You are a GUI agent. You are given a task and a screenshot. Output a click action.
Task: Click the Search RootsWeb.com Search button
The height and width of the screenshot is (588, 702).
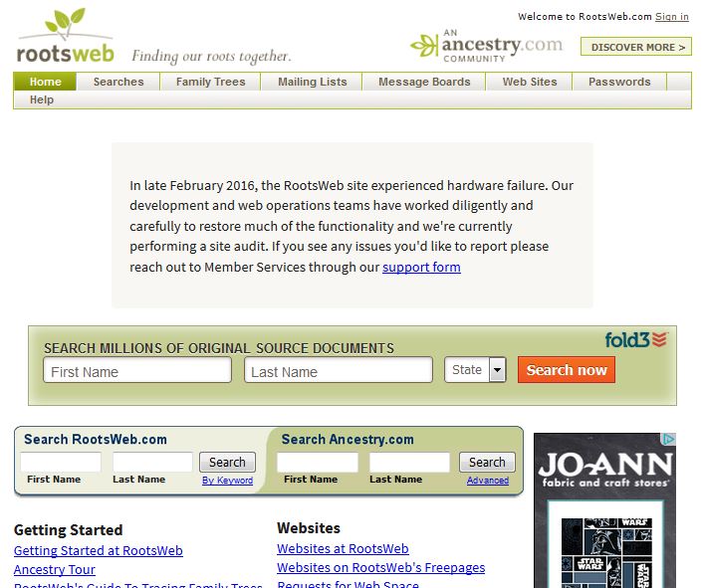(x=227, y=463)
